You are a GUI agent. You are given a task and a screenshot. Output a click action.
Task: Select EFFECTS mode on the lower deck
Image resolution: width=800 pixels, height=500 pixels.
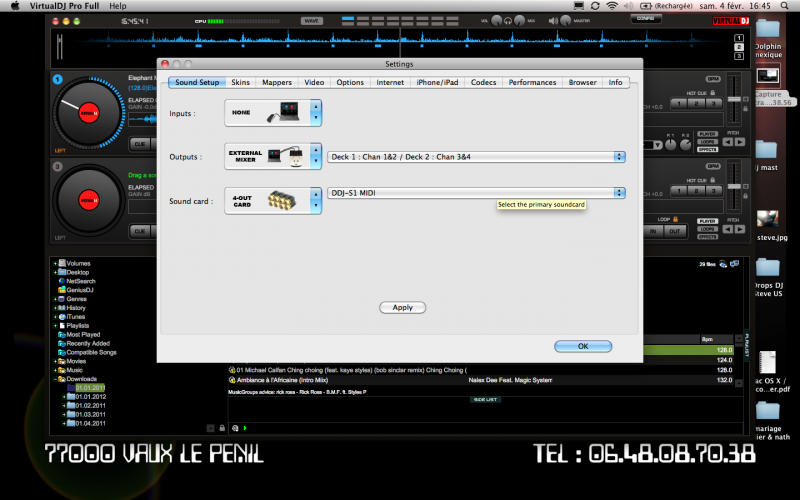coord(707,236)
